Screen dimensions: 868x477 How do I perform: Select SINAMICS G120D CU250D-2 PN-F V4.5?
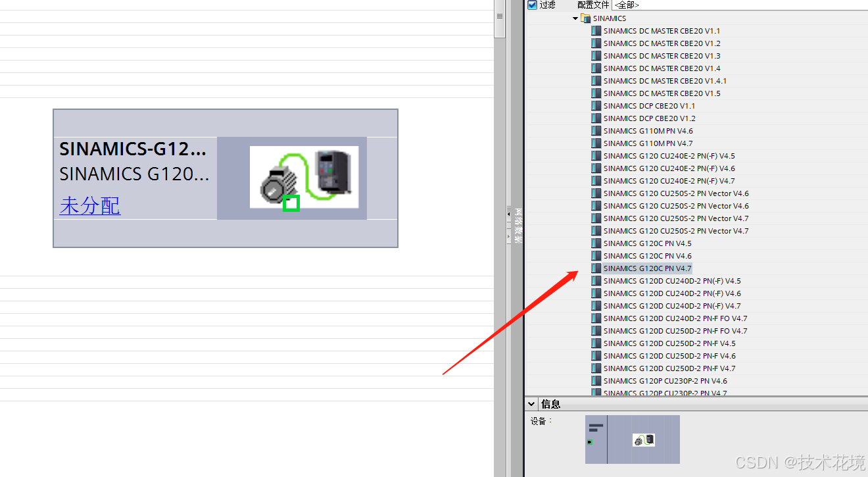669,343
